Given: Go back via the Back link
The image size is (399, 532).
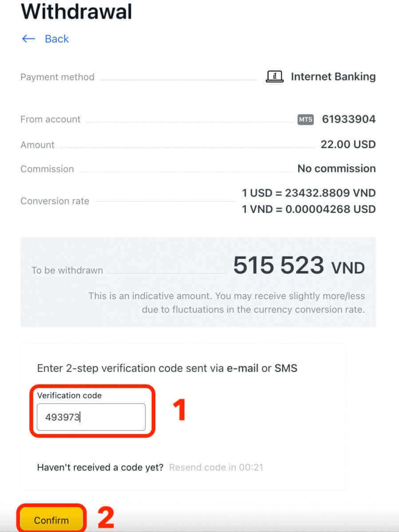Looking at the screenshot, I should click(x=56, y=39).
